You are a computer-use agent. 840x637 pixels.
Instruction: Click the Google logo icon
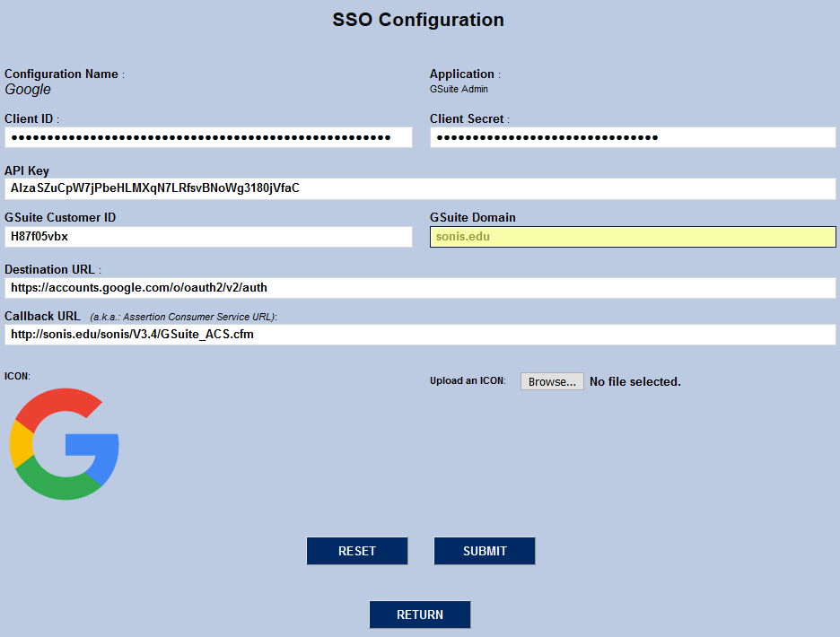[65, 444]
